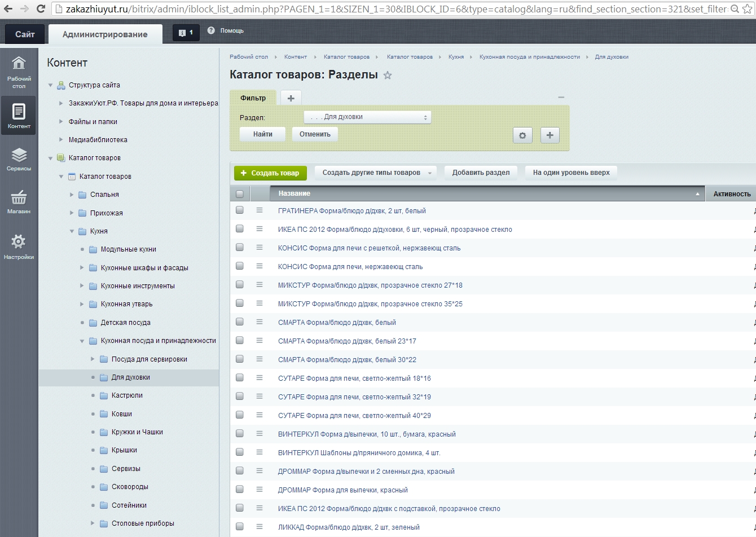The width and height of the screenshot is (756, 537).
Task: Add a filter field with plus button
Action: [x=550, y=135]
